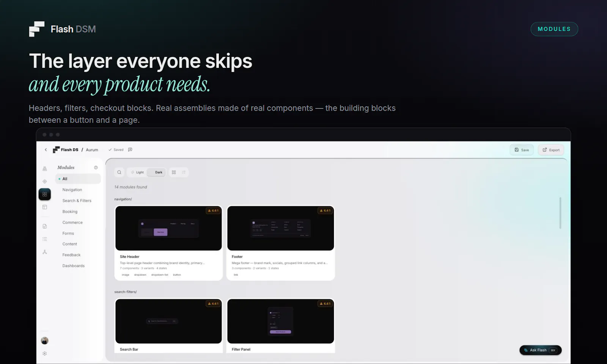
Task: Click the settings gear in sidebar bottom
Action: pyautogui.click(x=45, y=353)
